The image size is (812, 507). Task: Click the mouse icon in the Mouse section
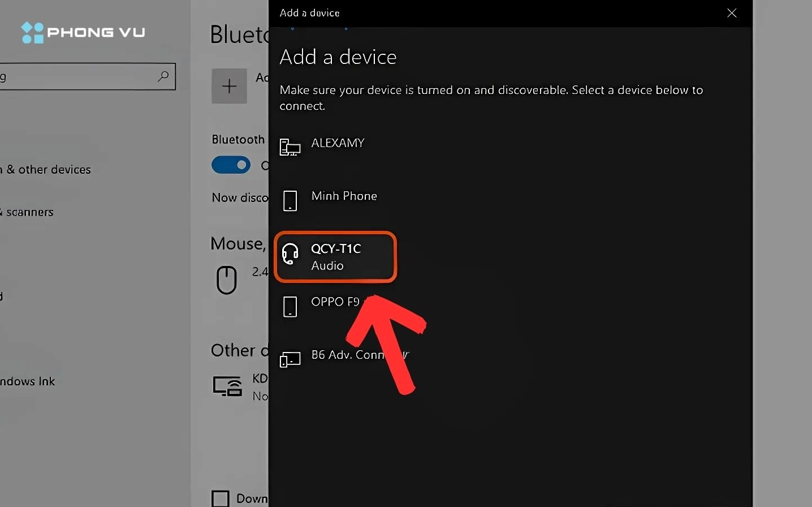tap(226, 279)
